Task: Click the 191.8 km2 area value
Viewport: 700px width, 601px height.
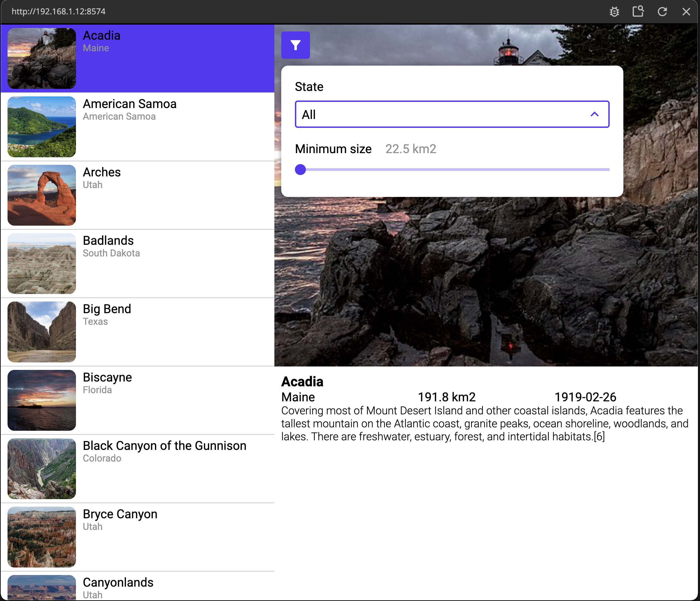Action: pyautogui.click(x=446, y=397)
